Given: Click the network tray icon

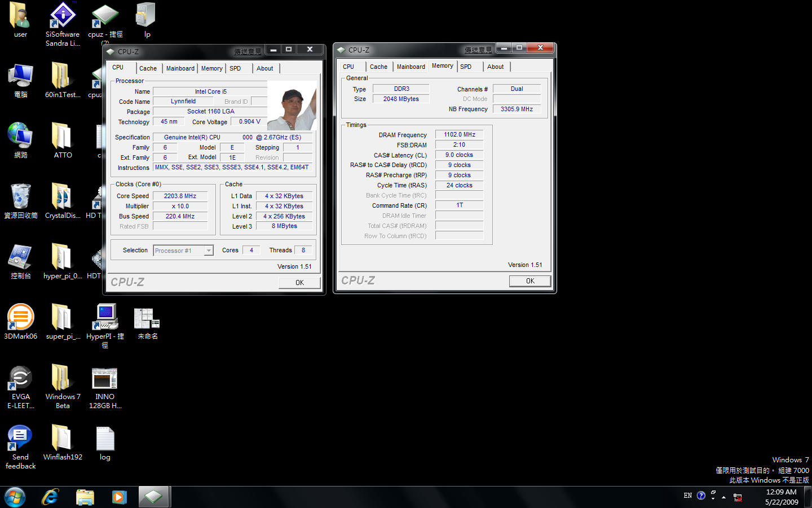Looking at the screenshot, I should click(x=738, y=497).
